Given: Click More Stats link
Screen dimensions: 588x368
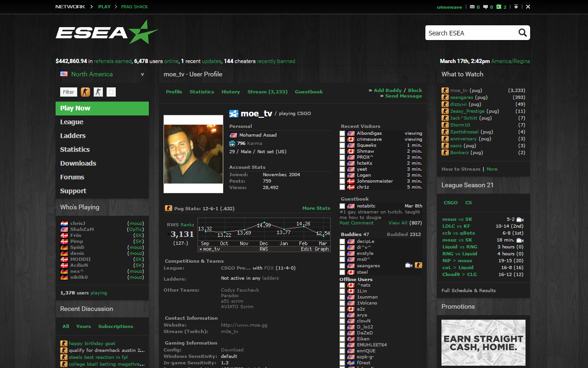Looking at the screenshot, I should point(316,208).
